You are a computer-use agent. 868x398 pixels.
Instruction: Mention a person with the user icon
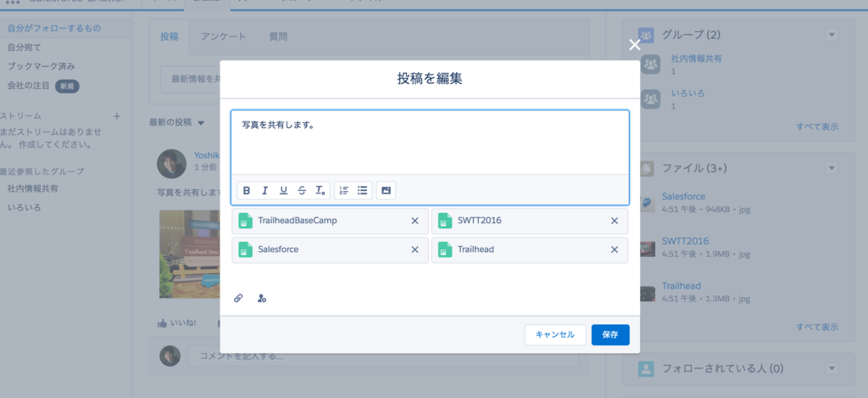(262, 298)
